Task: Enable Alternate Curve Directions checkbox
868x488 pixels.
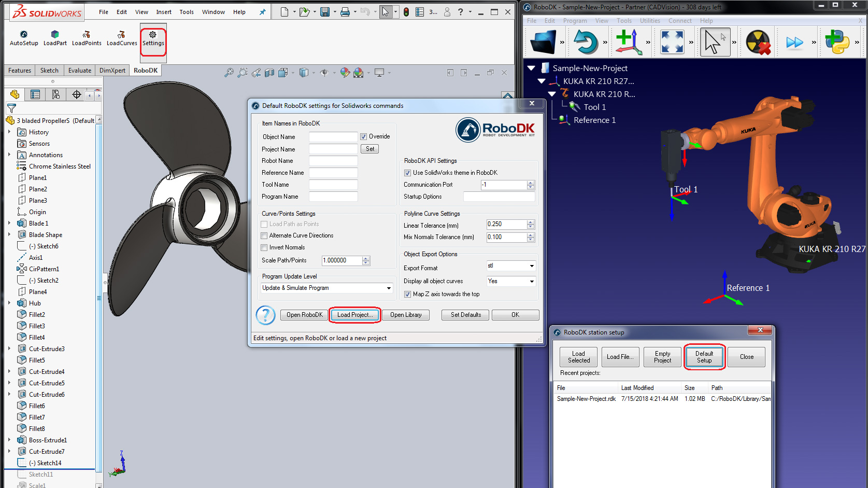Action: coord(264,236)
